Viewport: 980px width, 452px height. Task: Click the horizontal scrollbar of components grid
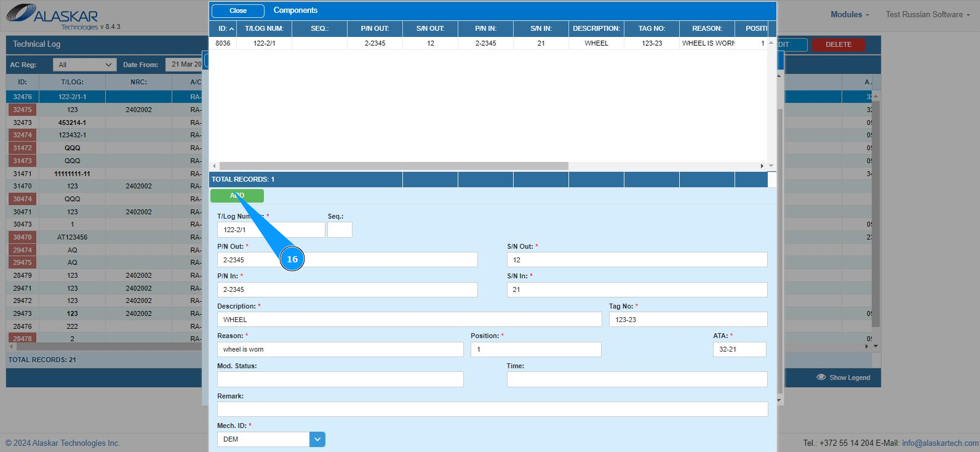[394, 166]
